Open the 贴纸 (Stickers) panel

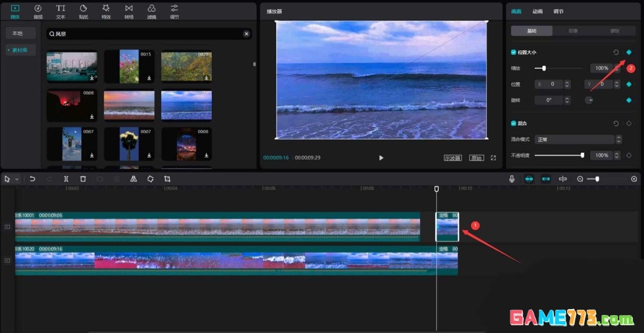coord(83,11)
